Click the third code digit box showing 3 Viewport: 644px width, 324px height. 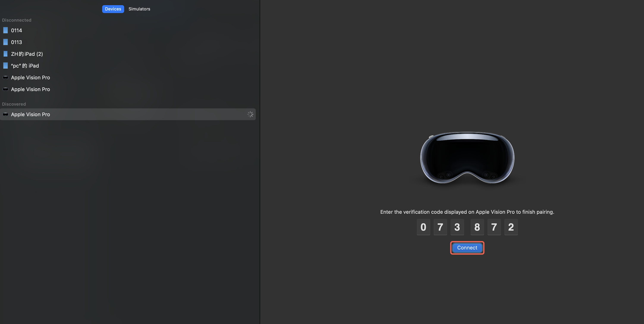click(457, 227)
